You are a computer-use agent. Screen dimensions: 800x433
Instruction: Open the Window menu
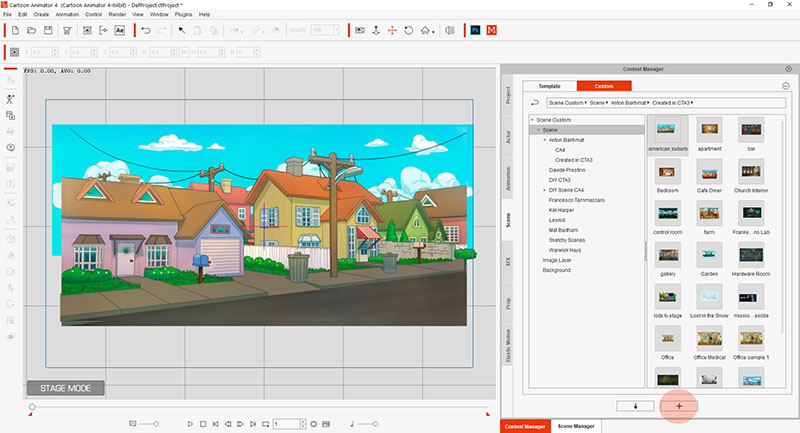[x=159, y=14]
